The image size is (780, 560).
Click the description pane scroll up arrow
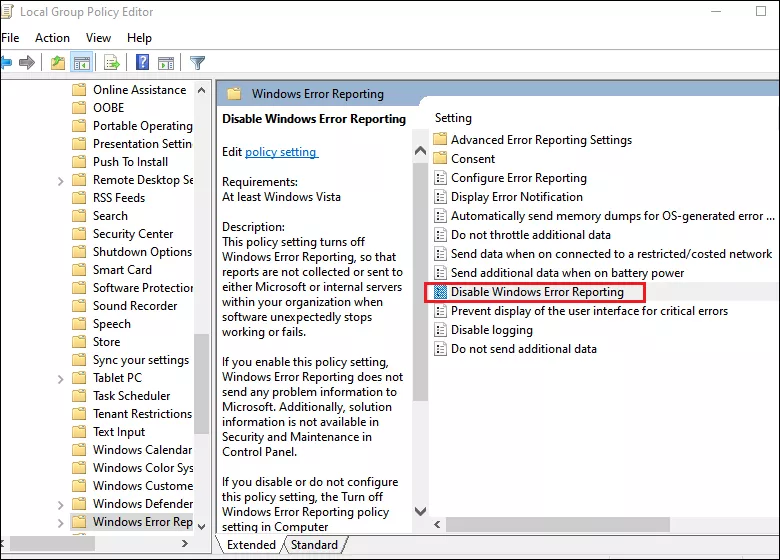pos(420,150)
